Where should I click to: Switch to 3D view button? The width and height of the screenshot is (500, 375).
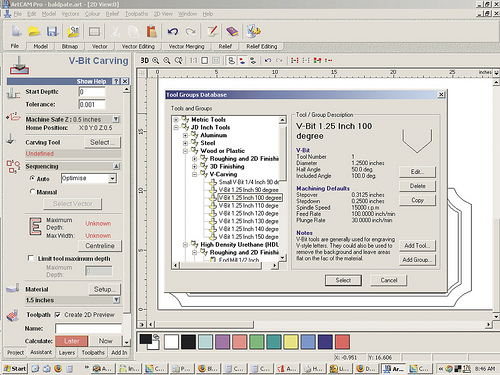point(144,60)
